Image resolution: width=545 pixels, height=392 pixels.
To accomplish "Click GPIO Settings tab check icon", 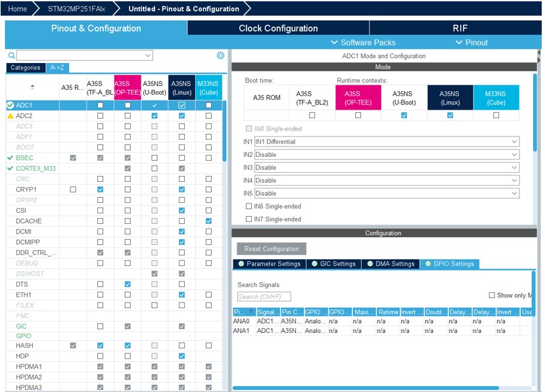I will pos(428,264).
